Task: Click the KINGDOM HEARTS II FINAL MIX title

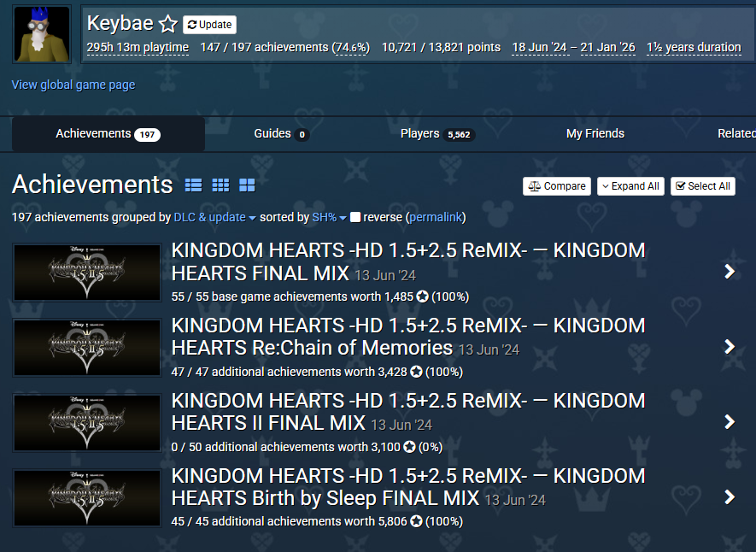Action: 407,412
